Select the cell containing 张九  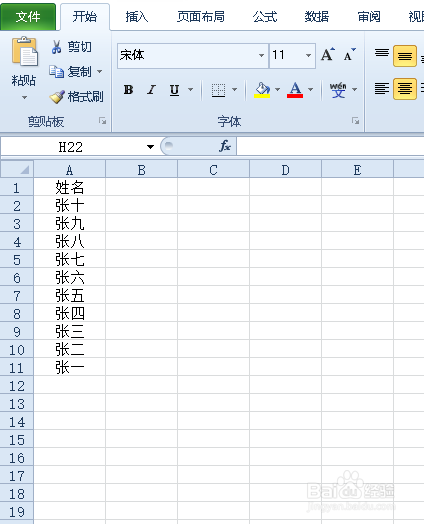tap(69, 223)
